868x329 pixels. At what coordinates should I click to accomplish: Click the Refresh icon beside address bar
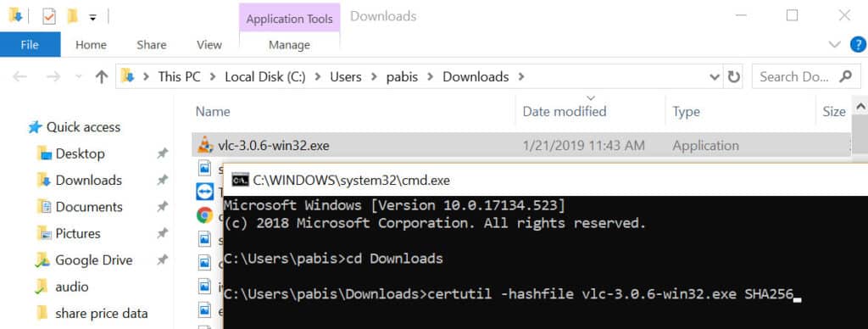pos(733,76)
